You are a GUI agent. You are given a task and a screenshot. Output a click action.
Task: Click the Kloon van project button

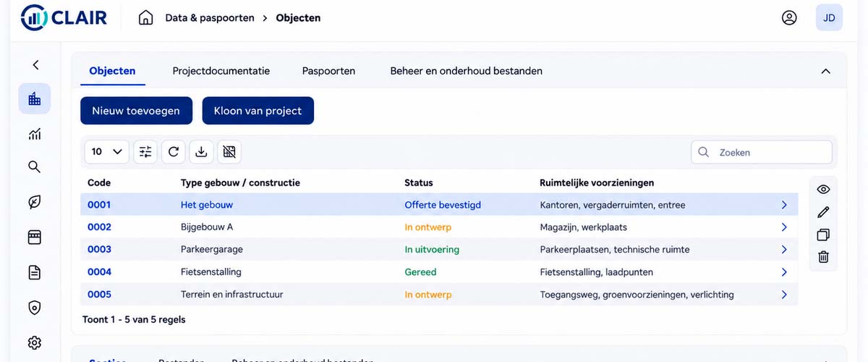coord(258,111)
